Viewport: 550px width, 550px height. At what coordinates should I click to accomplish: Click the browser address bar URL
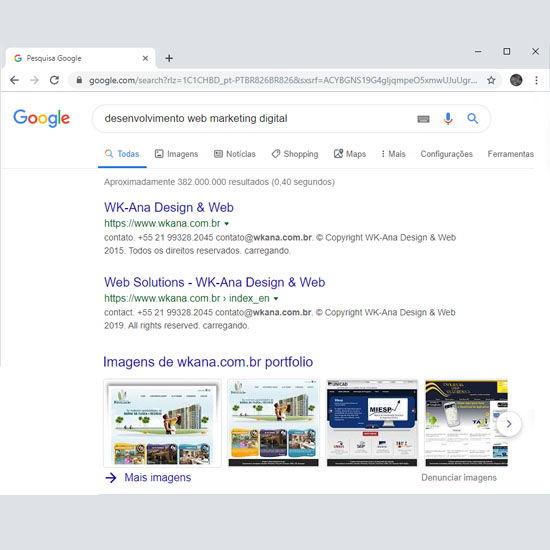click(283, 80)
